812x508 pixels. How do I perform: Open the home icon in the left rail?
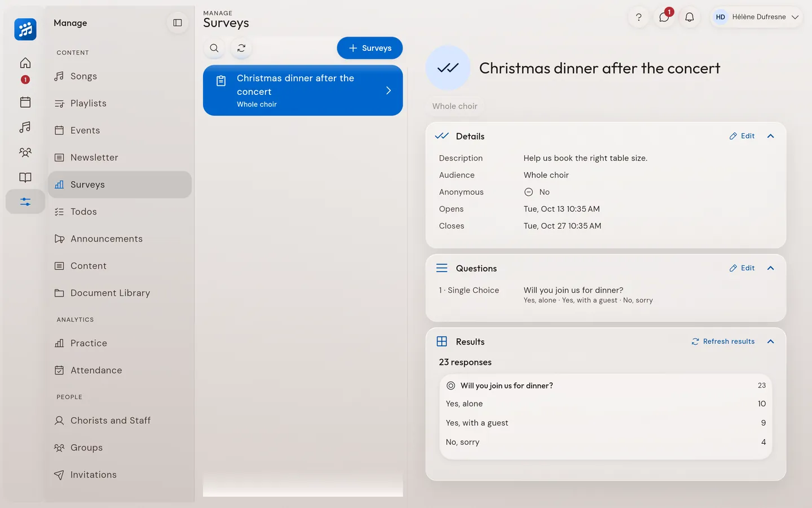[25, 63]
